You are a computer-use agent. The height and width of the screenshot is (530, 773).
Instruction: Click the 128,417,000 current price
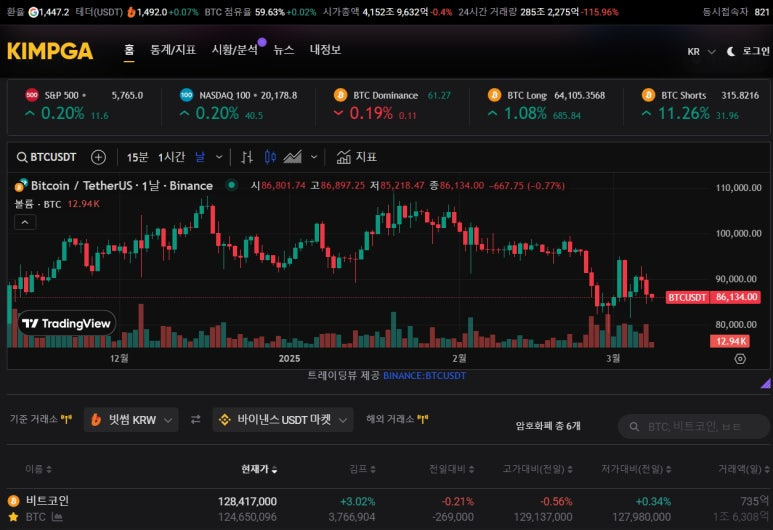(x=247, y=501)
